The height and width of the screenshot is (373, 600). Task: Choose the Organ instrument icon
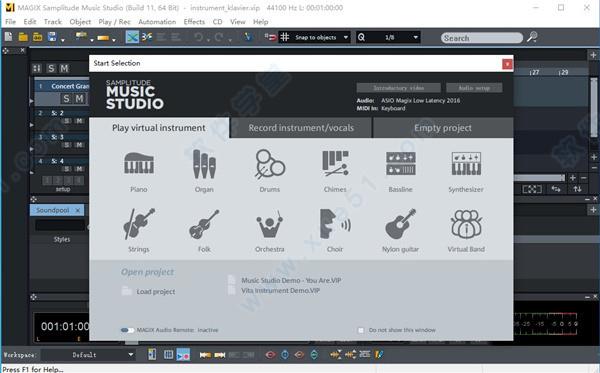pos(204,164)
